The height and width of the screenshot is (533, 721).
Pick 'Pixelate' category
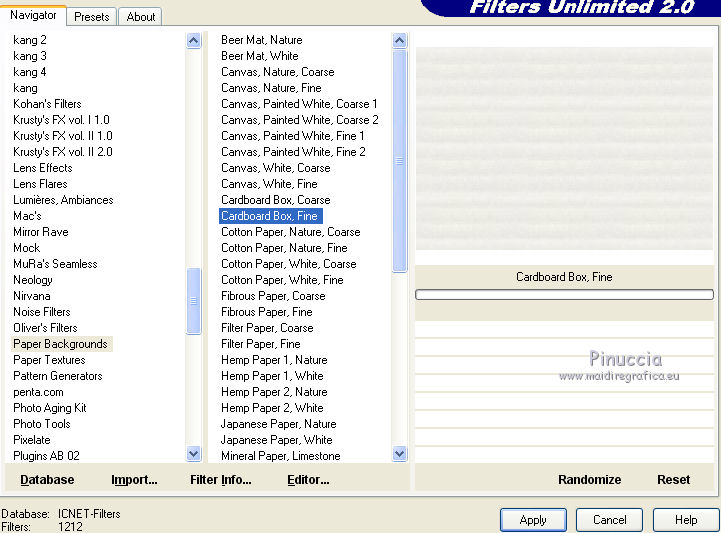32,440
